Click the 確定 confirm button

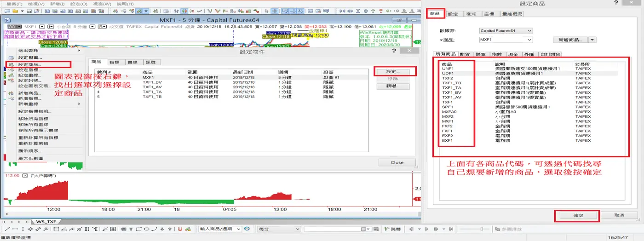(x=578, y=215)
